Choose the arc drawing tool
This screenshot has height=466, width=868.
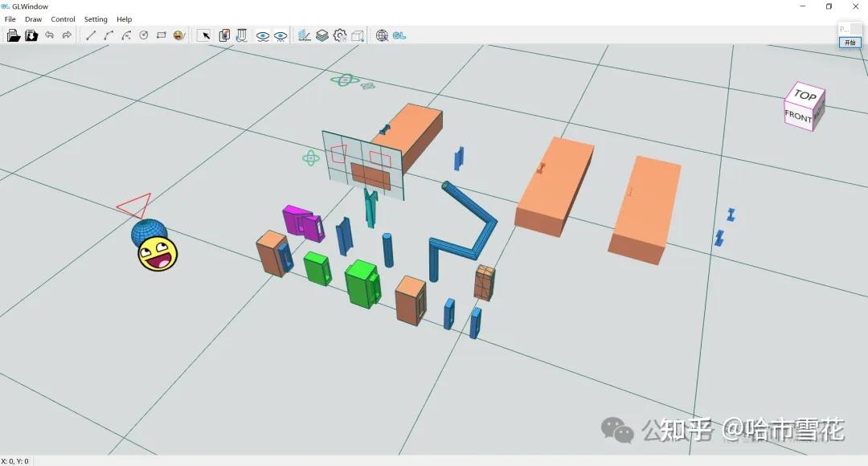coord(108,35)
